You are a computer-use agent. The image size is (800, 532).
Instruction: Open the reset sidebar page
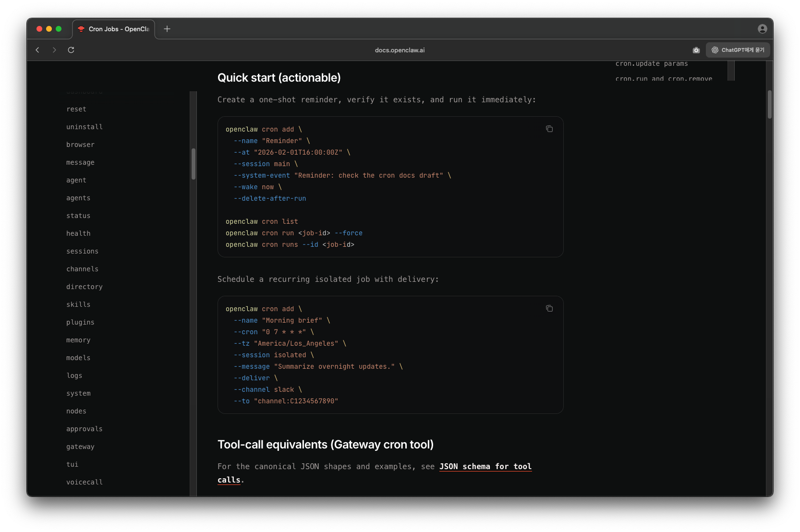(76, 109)
